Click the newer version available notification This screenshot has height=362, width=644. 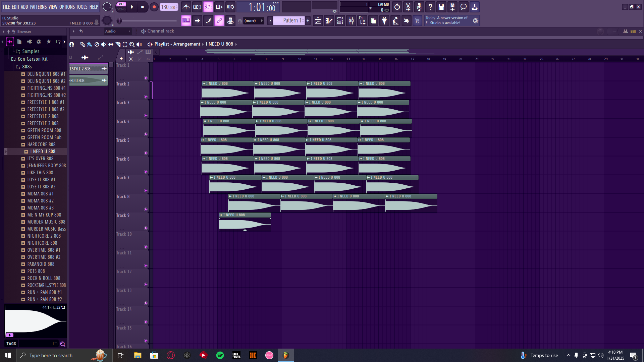click(x=452, y=21)
